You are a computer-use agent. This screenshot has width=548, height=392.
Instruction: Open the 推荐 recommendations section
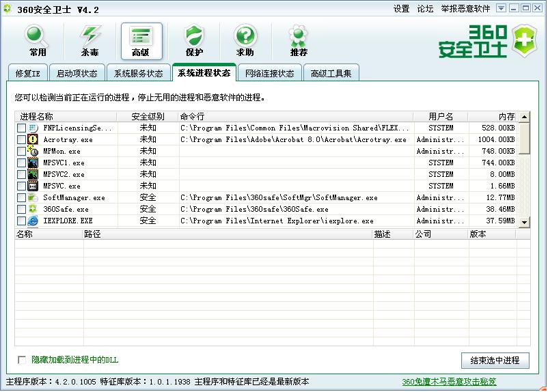coord(299,41)
